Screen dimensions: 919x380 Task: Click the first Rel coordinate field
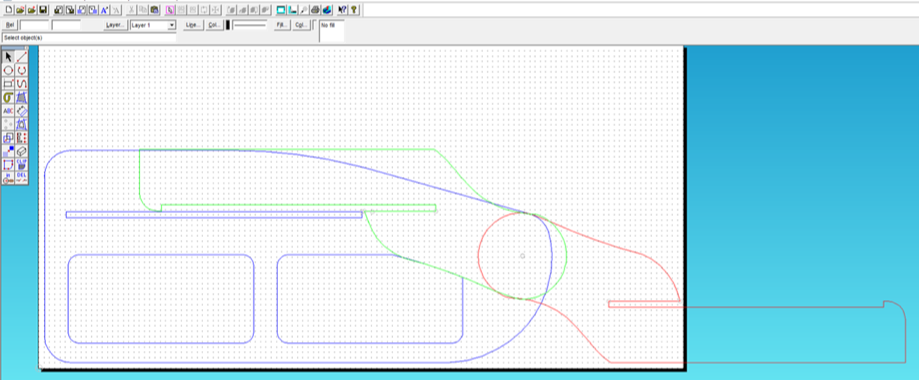(35, 25)
